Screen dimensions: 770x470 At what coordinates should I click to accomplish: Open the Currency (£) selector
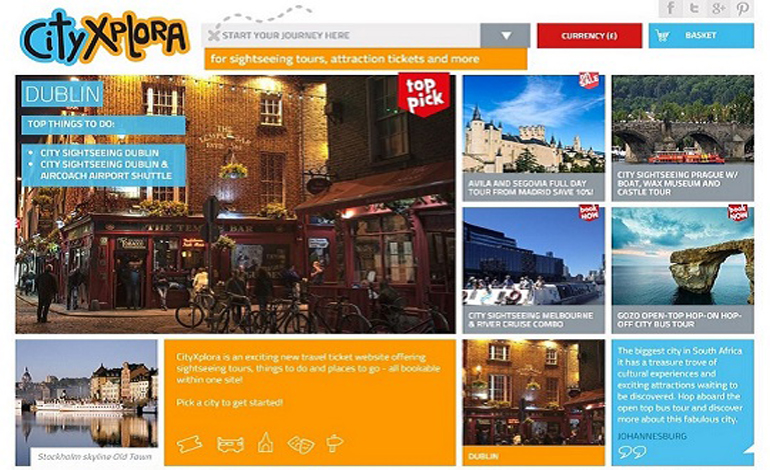coord(589,35)
